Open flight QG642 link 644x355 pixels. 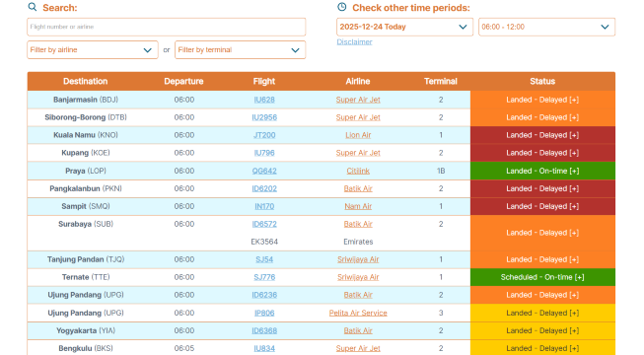[264, 171]
